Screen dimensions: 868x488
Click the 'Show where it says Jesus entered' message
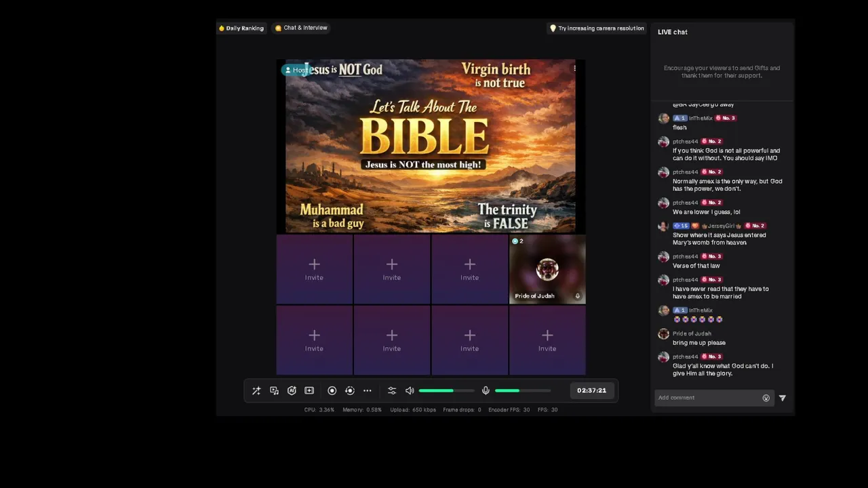719,239
